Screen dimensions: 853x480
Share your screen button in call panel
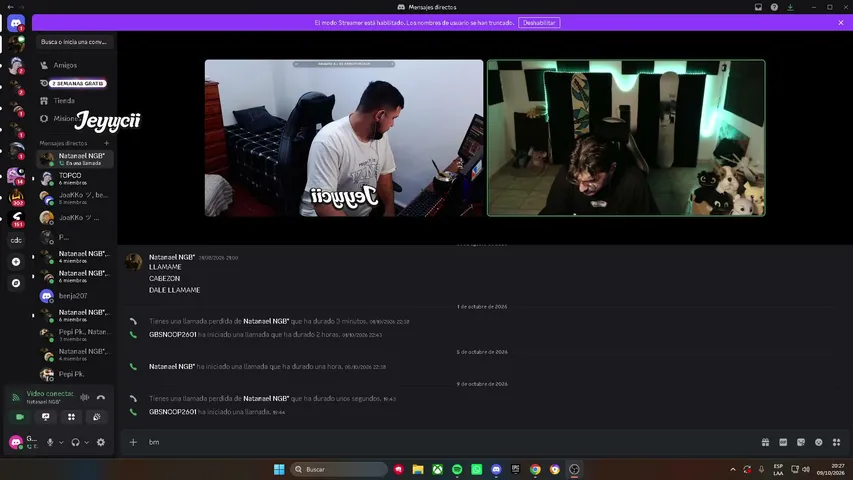click(x=46, y=417)
